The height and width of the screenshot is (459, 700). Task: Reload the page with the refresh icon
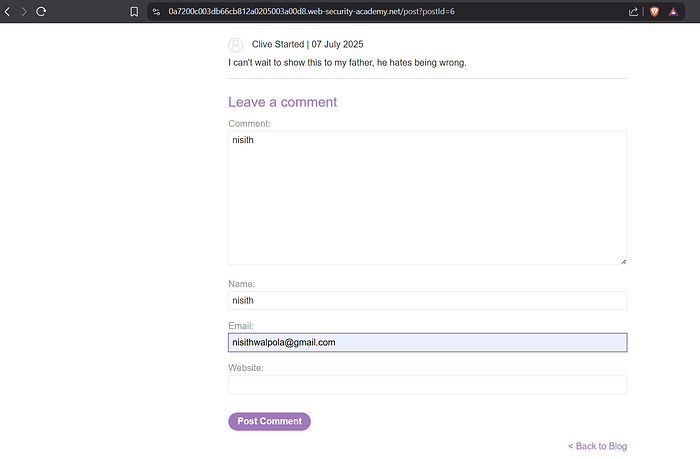[41, 12]
